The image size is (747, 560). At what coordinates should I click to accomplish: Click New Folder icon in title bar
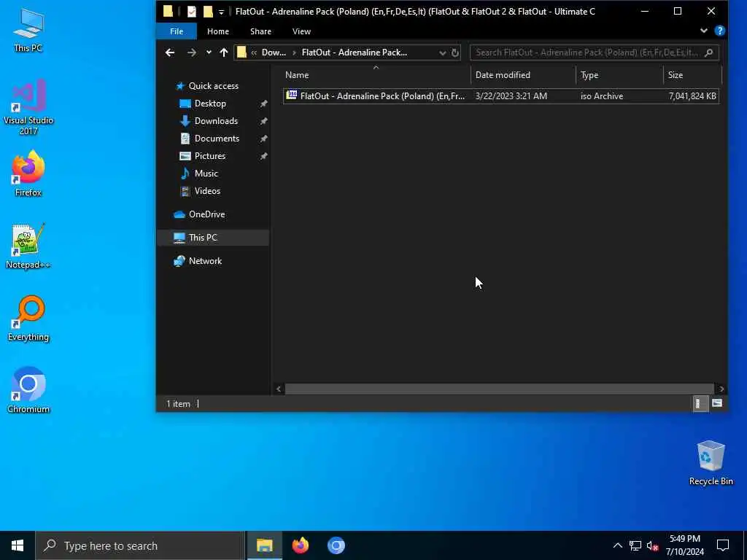tap(208, 12)
